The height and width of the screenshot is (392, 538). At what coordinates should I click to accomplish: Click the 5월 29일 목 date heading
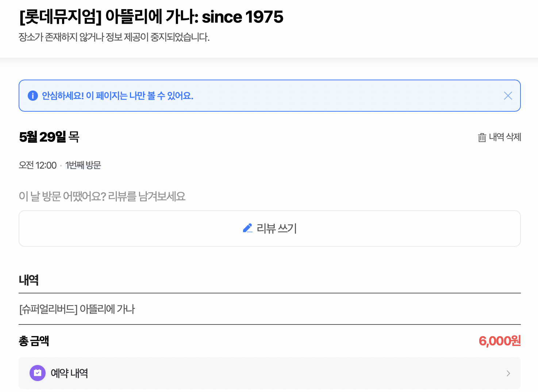(49, 137)
